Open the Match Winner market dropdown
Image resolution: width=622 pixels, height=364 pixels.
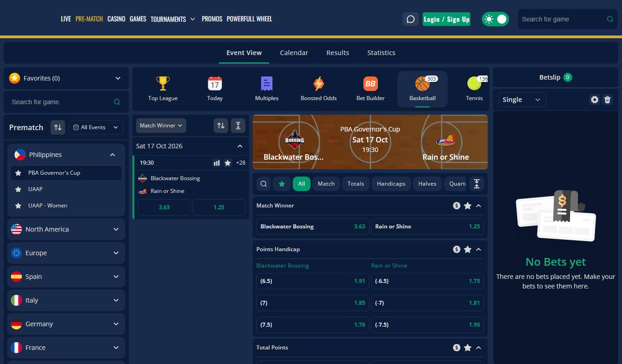tap(161, 126)
